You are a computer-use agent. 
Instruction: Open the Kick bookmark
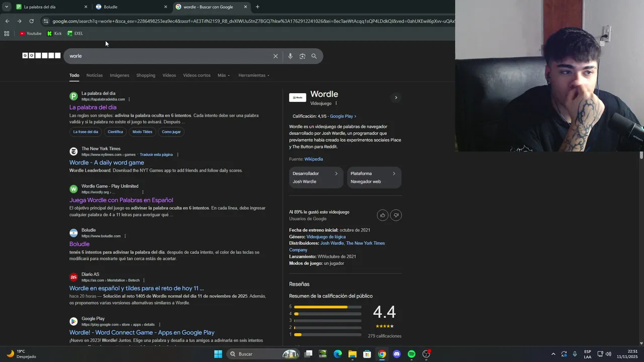click(54, 34)
